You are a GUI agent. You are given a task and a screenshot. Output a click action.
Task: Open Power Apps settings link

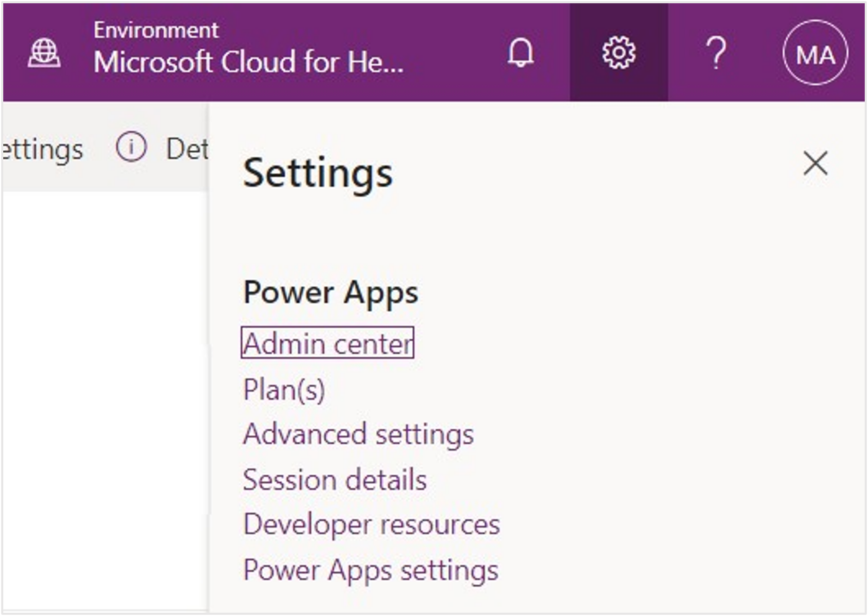[x=371, y=571]
